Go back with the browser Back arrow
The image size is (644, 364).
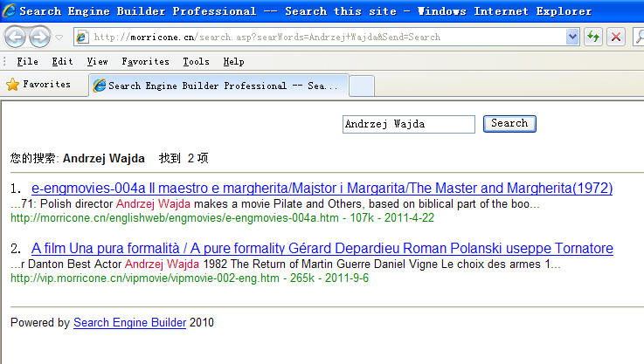pyautogui.click(x=15, y=37)
